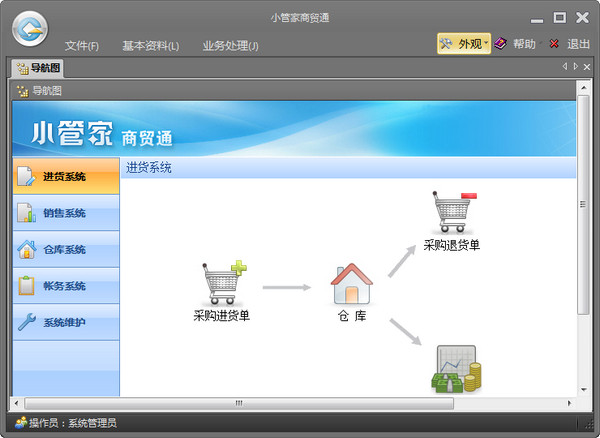This screenshot has width=600, height=438.
Task: Open the 基本资料(L) menu
Action: pos(150,46)
